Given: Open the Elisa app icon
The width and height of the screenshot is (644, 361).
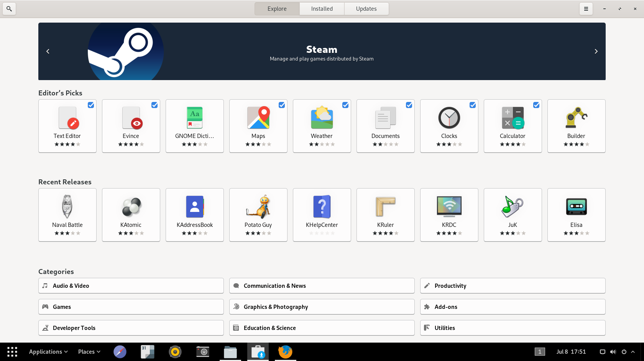Looking at the screenshot, I should 577,207.
